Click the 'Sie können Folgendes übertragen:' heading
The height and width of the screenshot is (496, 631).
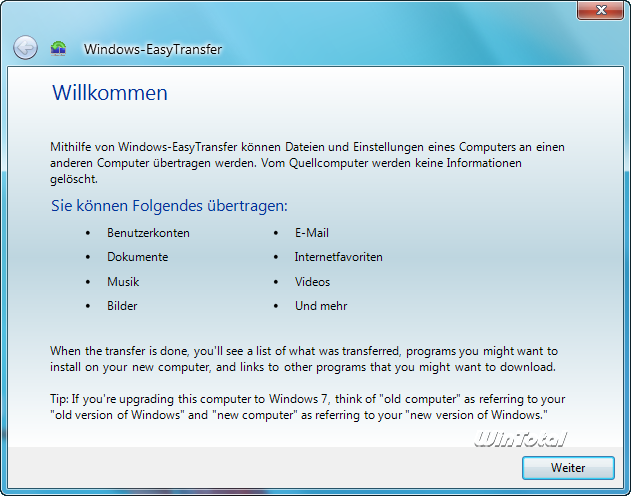pyautogui.click(x=169, y=206)
